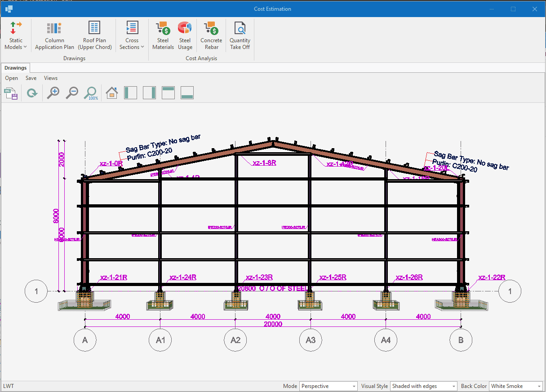The height and width of the screenshot is (392, 546).
Task: Open the Column Application Plan drawing
Action: coord(54,35)
